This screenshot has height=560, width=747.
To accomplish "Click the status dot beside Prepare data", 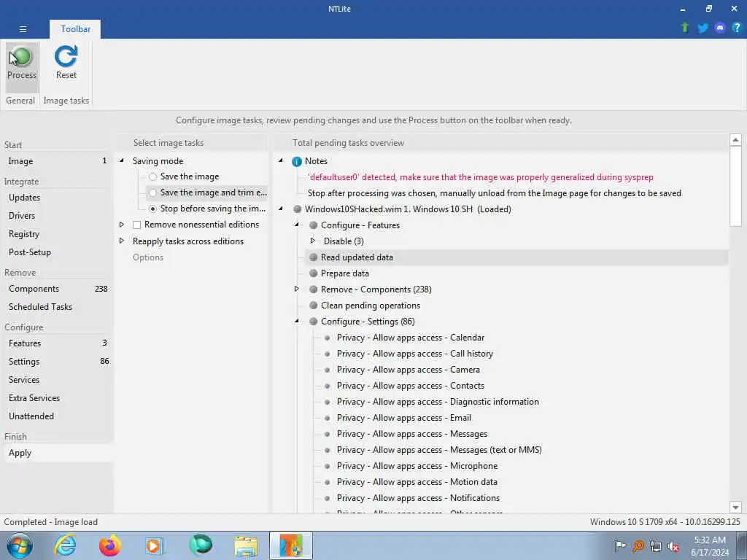I will pos(314,273).
